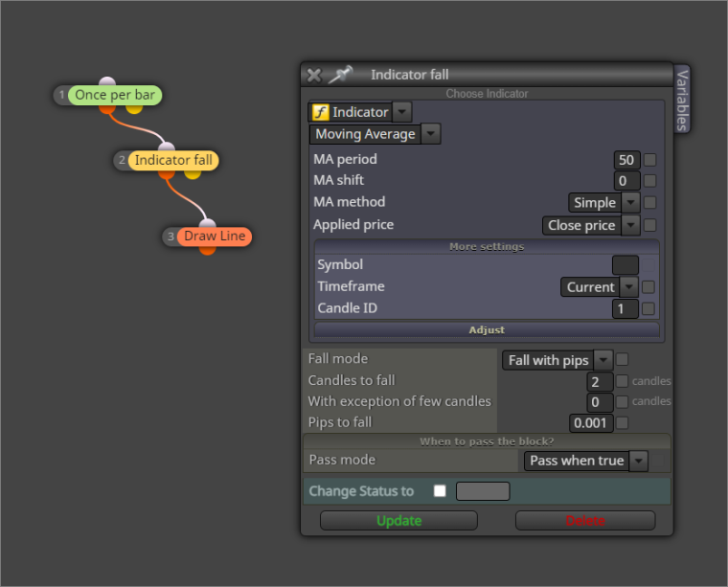Viewport: 728px width, 587px height.
Task: Edit With exception of few candles value
Action: point(600,402)
